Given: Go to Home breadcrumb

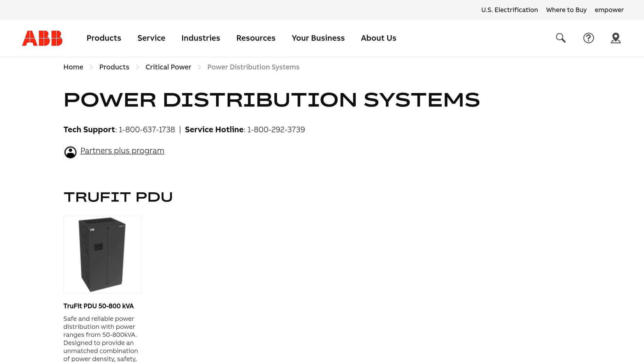Looking at the screenshot, I should tap(73, 67).
